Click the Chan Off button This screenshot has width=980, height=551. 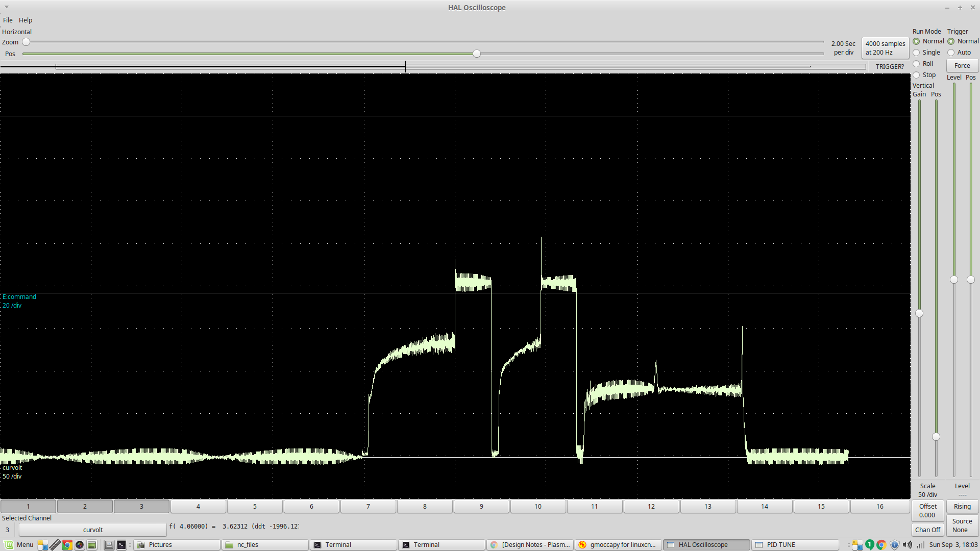pyautogui.click(x=927, y=530)
